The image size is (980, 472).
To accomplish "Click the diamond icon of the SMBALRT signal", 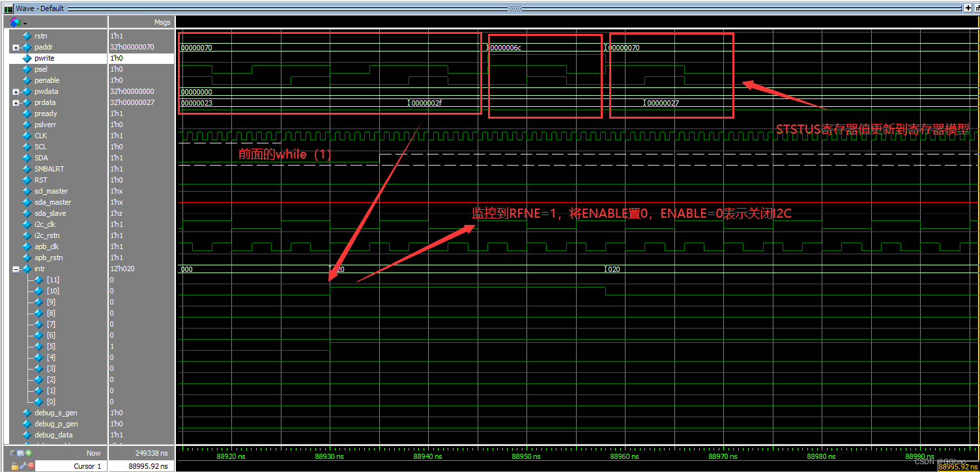I will [x=27, y=169].
